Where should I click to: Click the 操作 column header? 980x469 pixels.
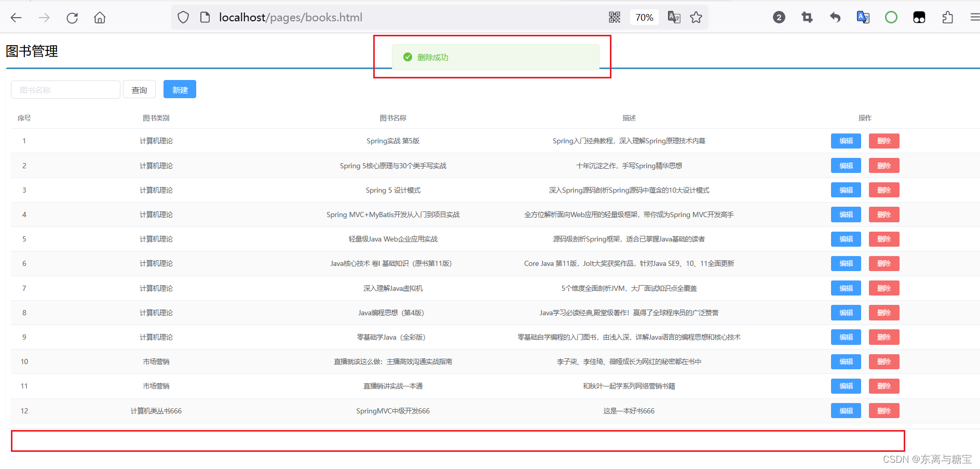pos(865,118)
